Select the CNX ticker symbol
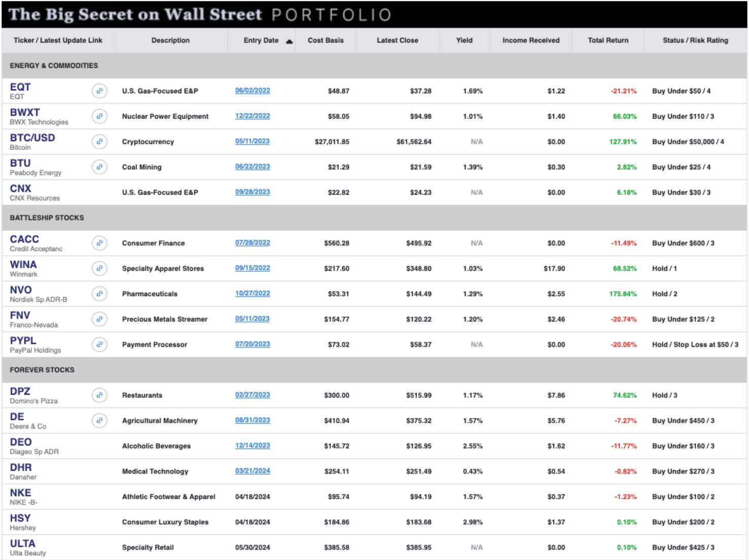 21,188
